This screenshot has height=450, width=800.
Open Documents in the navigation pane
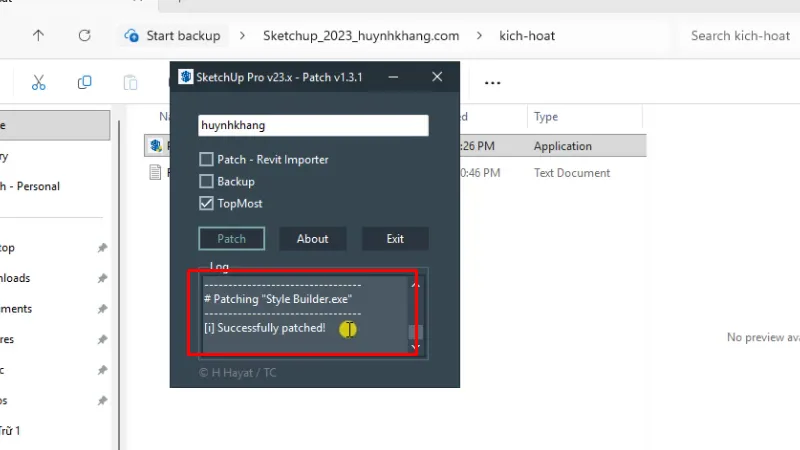point(16,309)
